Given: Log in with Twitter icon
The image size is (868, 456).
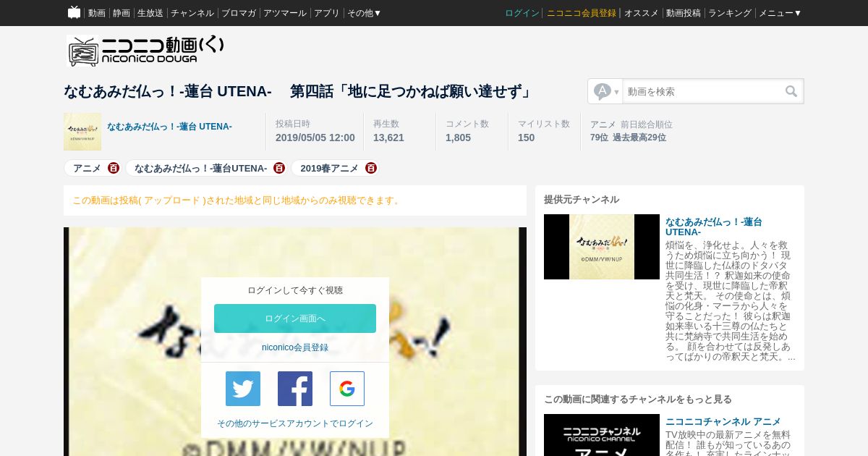Looking at the screenshot, I should [243, 389].
